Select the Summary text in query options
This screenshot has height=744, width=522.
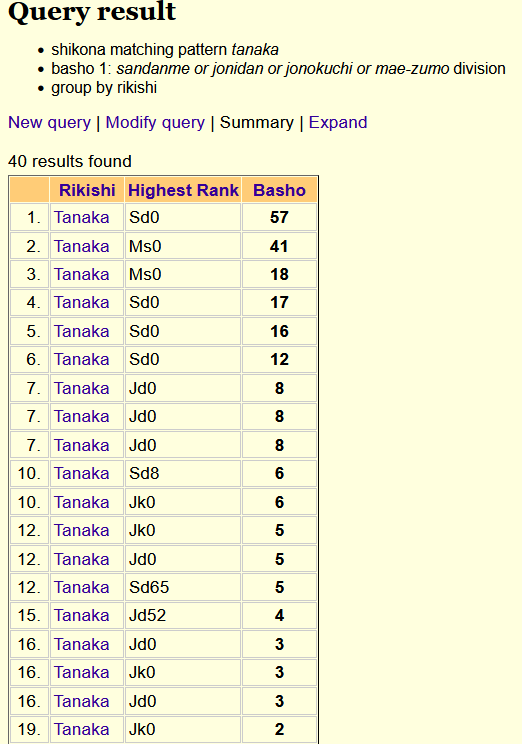tap(257, 122)
